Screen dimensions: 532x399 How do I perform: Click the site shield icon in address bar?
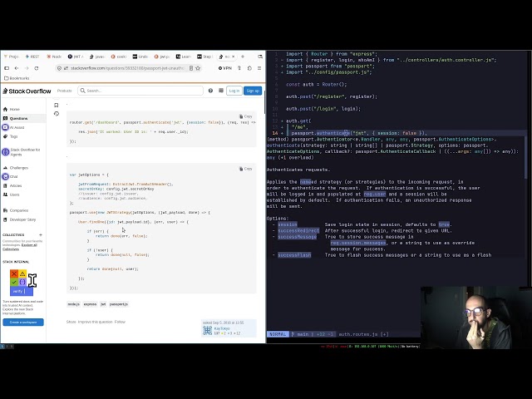[60, 68]
